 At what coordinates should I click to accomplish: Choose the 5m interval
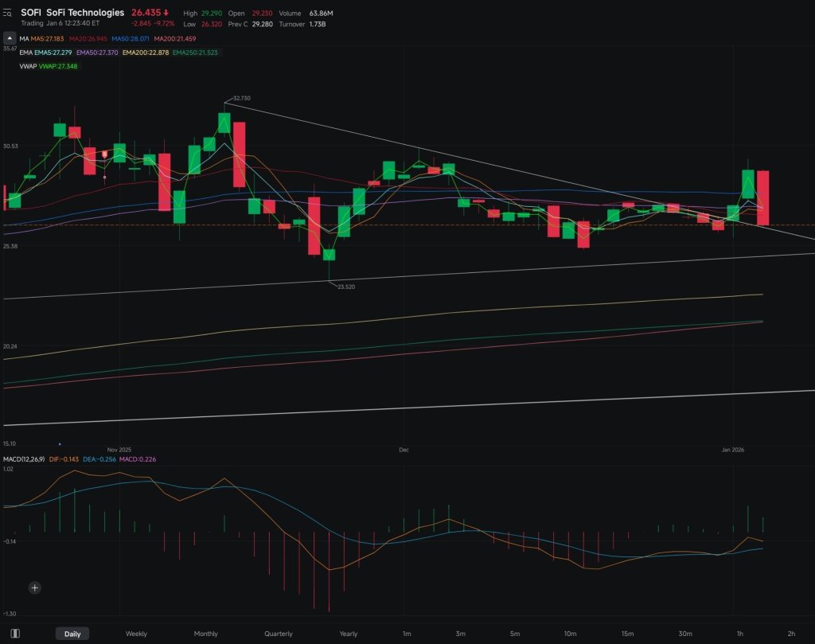pyautogui.click(x=515, y=634)
